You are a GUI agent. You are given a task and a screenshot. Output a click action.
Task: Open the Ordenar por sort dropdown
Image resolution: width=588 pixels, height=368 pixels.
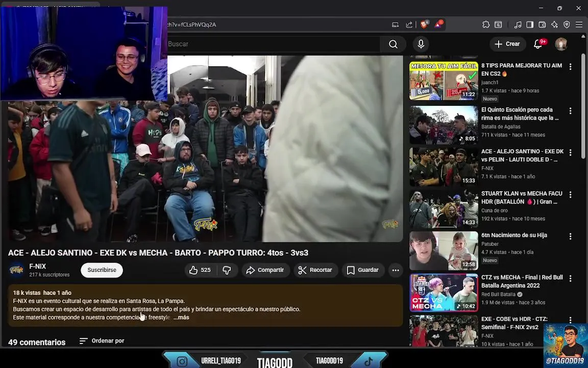[x=102, y=340]
